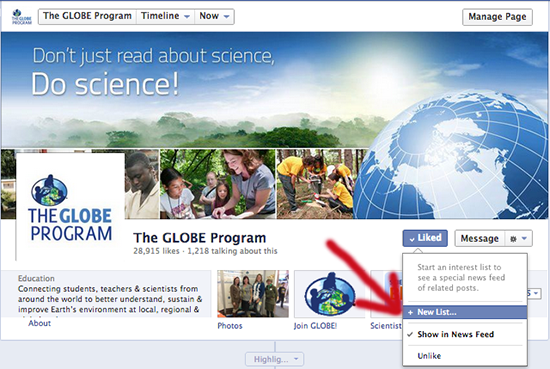This screenshot has height=369, width=550.
Task: Click the GLOBE Program profile picture logo
Action: point(70,206)
